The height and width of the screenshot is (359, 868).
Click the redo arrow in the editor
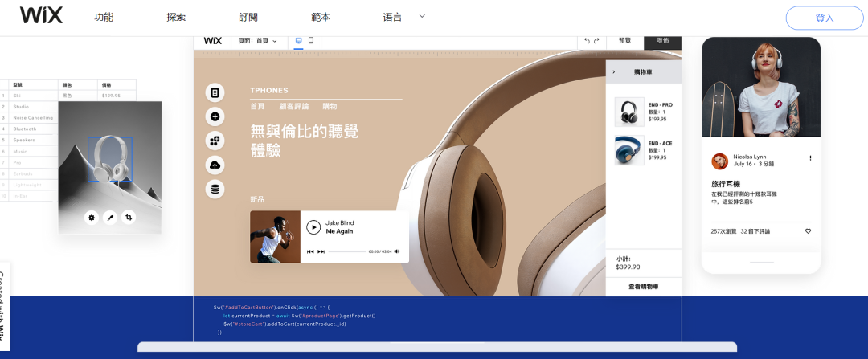pos(596,41)
